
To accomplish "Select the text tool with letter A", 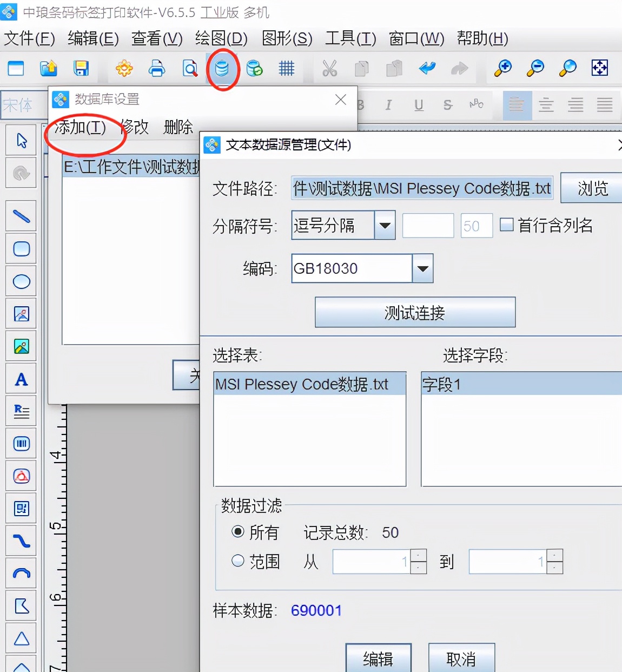I will [21, 378].
